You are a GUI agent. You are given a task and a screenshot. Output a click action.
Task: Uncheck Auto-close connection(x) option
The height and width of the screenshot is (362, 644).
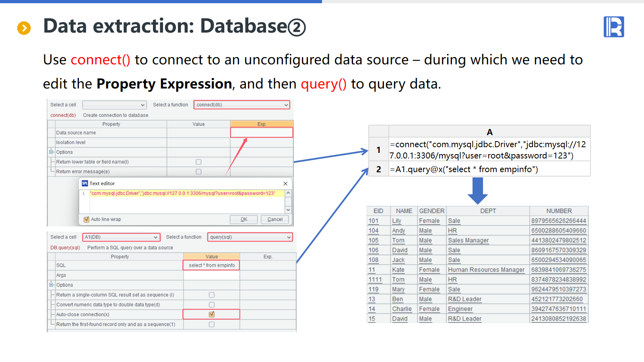(x=212, y=315)
